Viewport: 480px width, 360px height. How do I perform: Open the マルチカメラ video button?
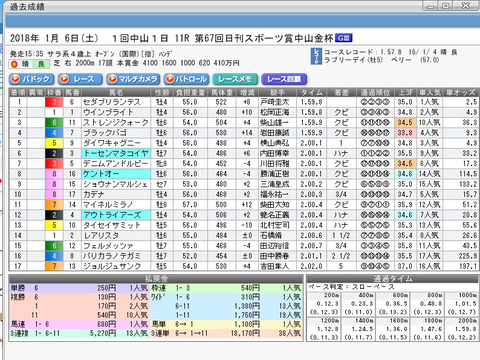[133, 79]
